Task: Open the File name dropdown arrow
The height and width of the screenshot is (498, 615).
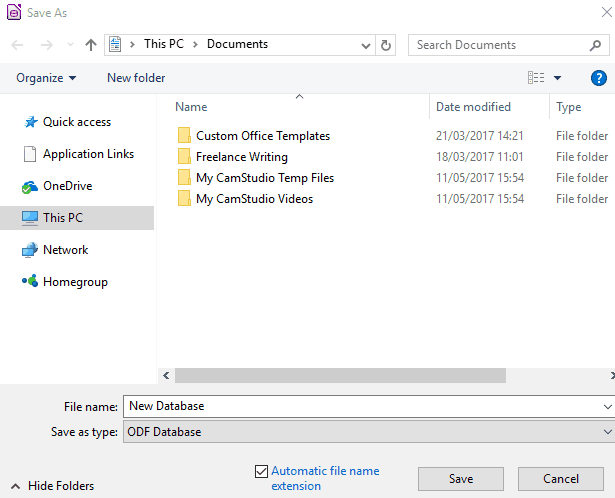Action: (608, 407)
